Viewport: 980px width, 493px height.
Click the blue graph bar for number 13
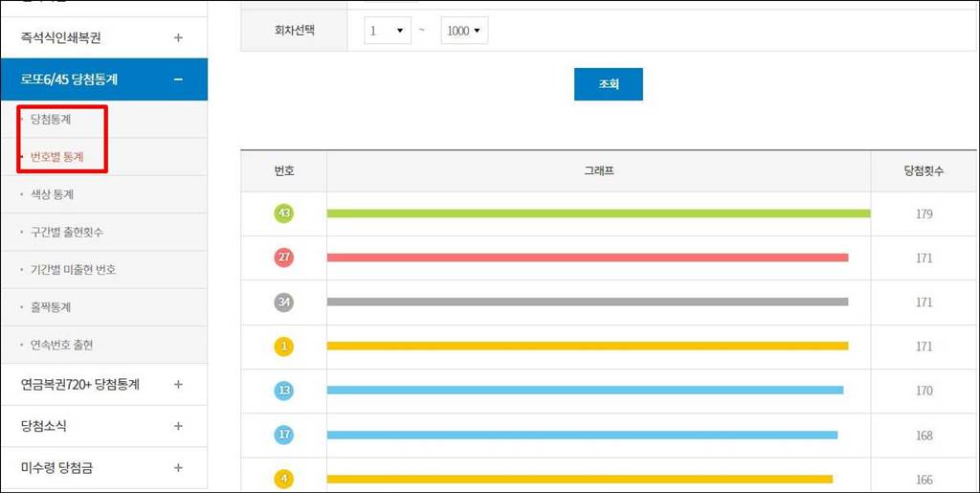tap(585, 391)
